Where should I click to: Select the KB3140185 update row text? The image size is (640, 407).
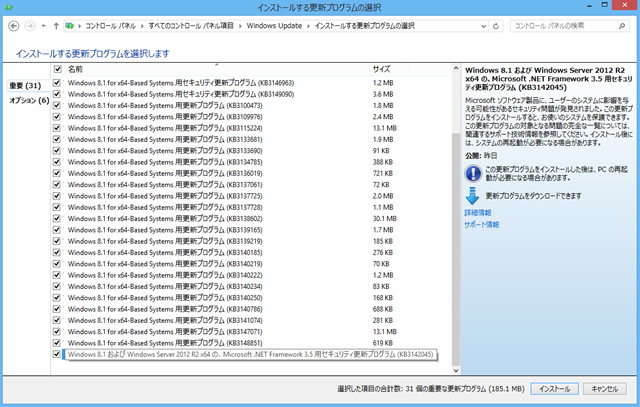(165, 253)
